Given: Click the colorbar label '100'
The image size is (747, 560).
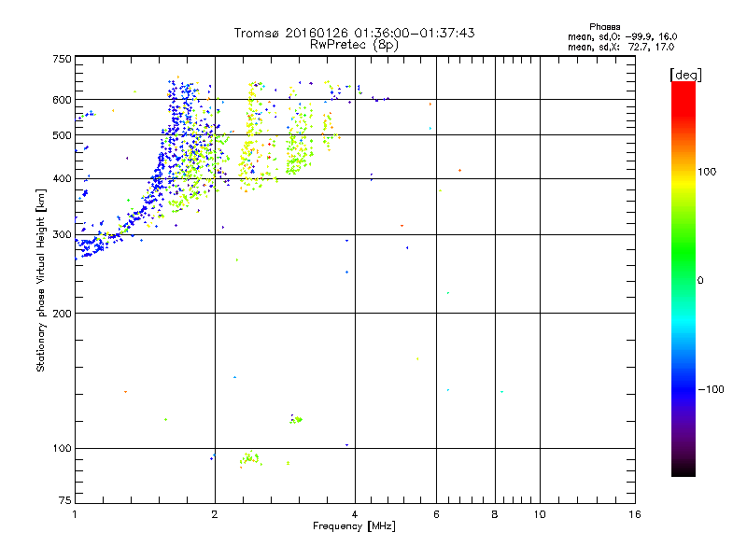Looking at the screenshot, I should pyautogui.click(x=707, y=172).
